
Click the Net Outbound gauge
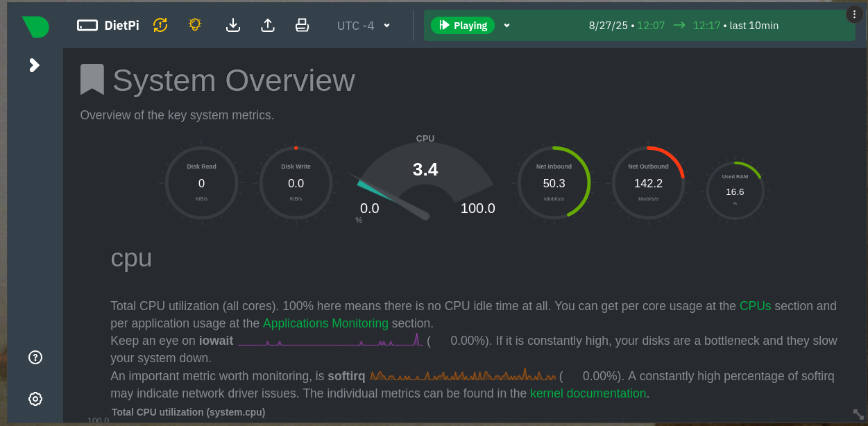click(649, 183)
